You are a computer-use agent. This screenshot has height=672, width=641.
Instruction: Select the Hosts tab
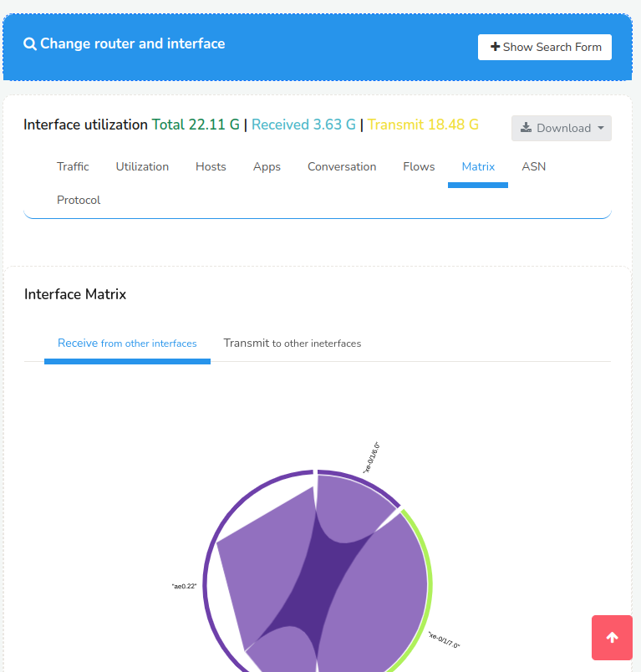pyautogui.click(x=211, y=166)
